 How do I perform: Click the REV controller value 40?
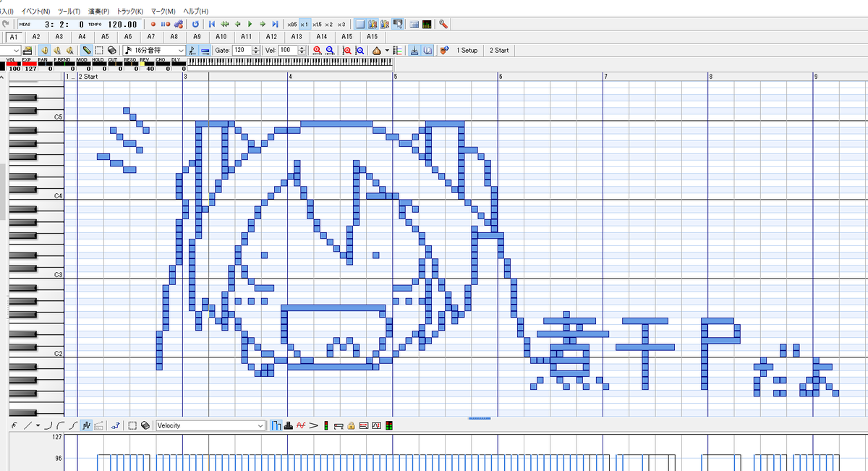pos(150,69)
